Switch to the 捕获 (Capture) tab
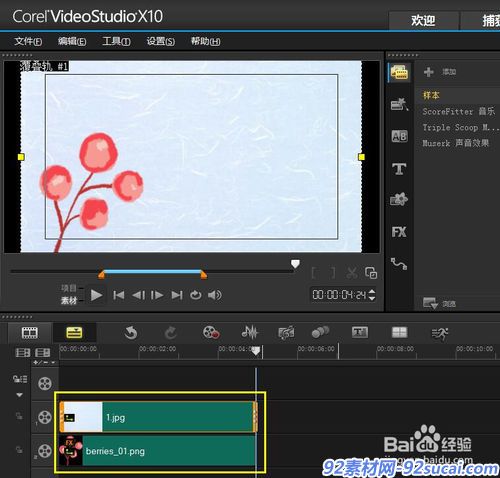 [x=481, y=21]
